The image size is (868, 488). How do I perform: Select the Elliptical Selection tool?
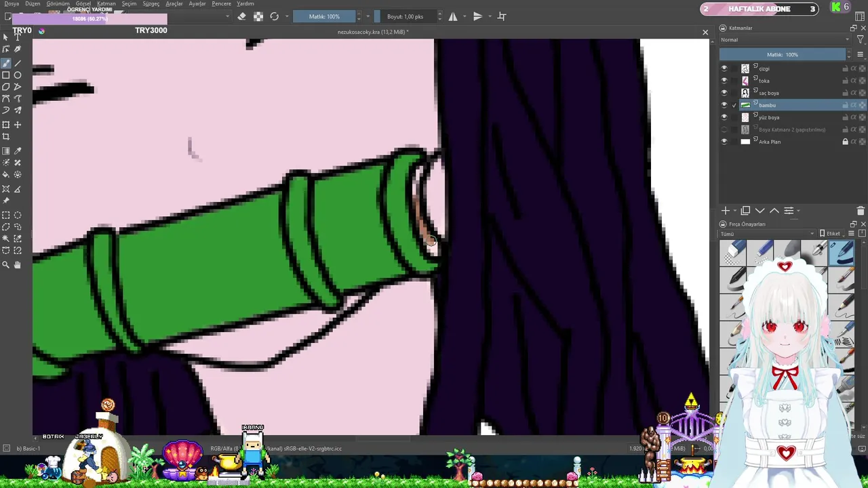coord(18,216)
